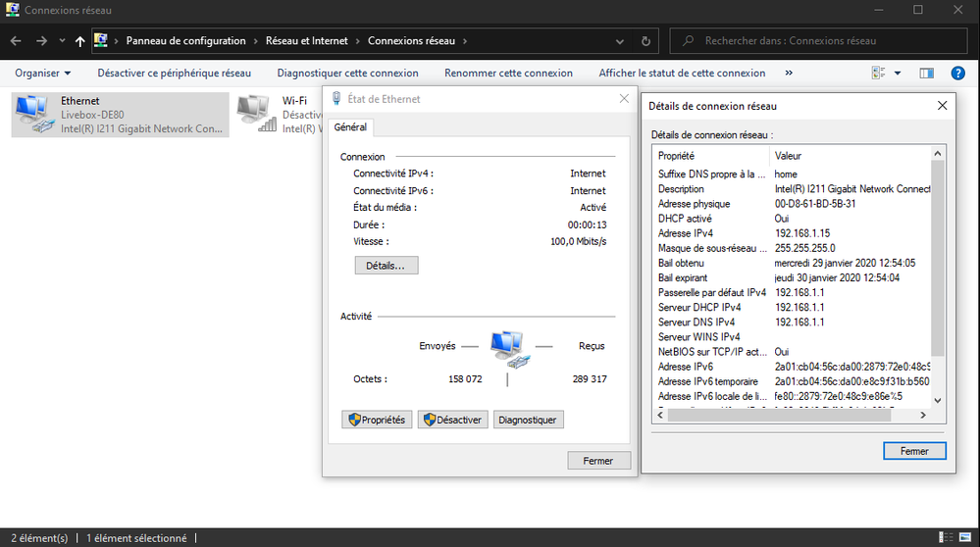The width and height of the screenshot is (980, 547).
Task: Click the Propriétés button
Action: coord(377,420)
